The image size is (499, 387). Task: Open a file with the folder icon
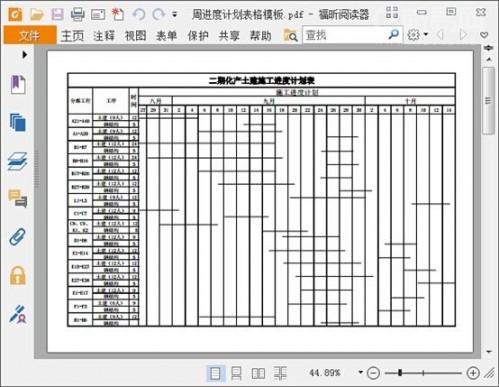pos(37,14)
